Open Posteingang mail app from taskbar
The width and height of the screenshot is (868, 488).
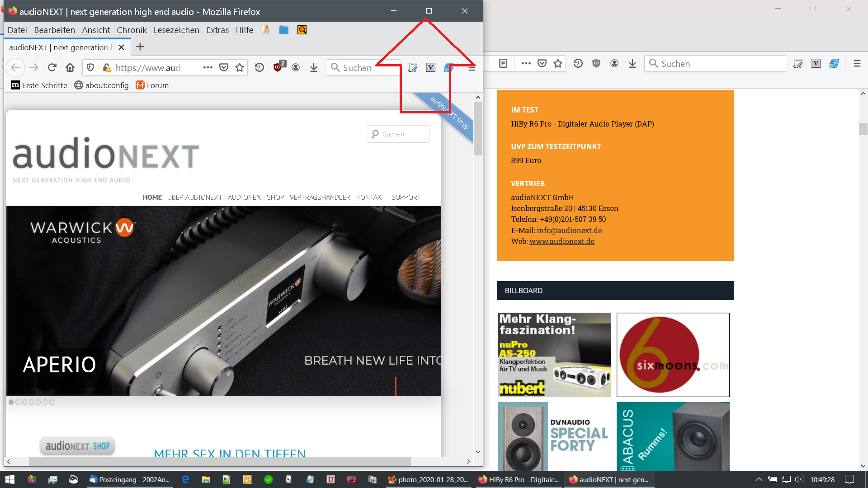(130, 479)
